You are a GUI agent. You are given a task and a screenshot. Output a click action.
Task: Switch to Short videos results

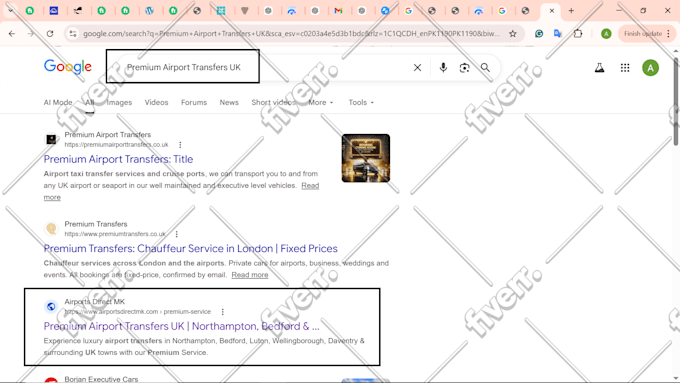[x=273, y=102]
